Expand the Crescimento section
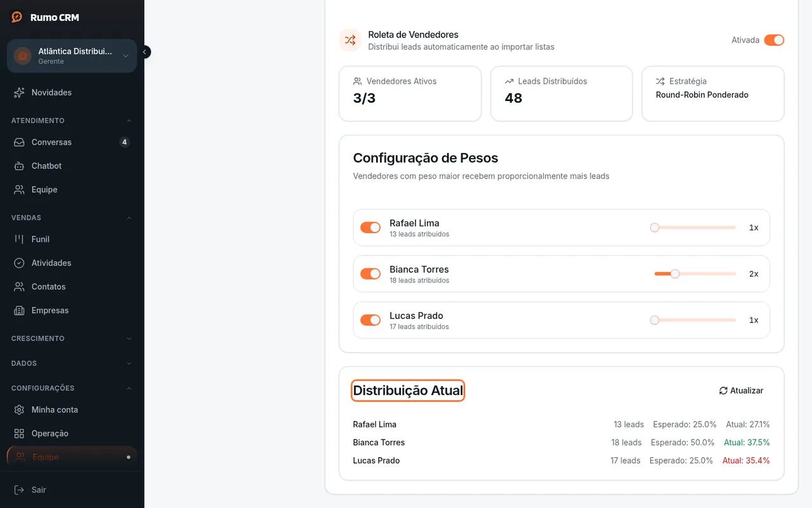Screen dimensions: 812x508 [72, 338]
